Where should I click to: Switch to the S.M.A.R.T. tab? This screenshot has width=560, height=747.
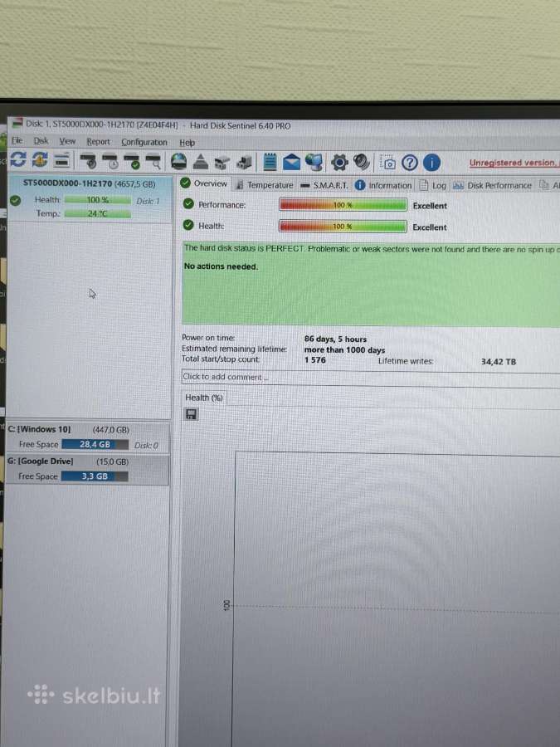click(324, 185)
